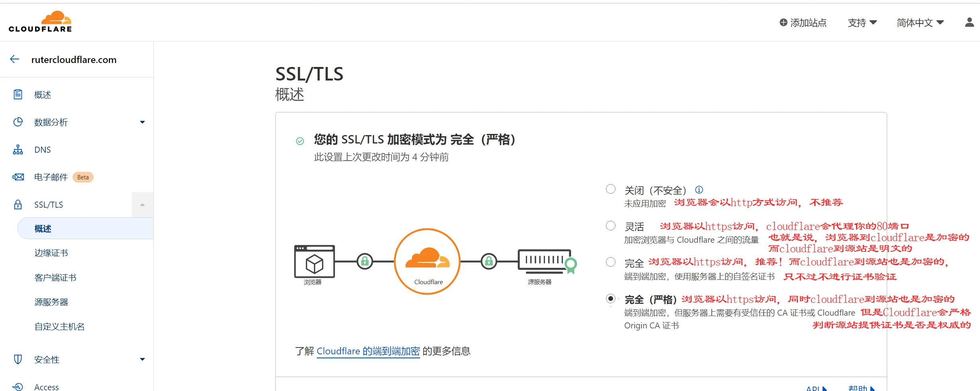
Task: Click the 数据分析 pie chart icon
Action: (x=18, y=122)
